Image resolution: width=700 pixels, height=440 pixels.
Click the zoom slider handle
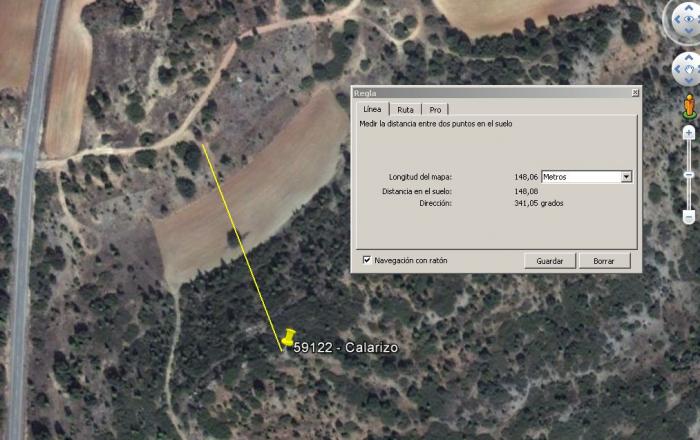(689, 174)
